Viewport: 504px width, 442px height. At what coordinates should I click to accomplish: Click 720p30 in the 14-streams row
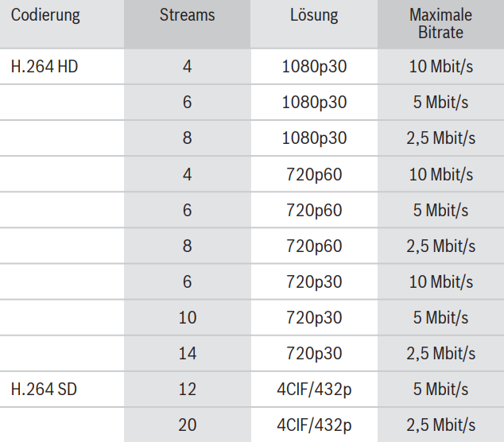pos(314,354)
